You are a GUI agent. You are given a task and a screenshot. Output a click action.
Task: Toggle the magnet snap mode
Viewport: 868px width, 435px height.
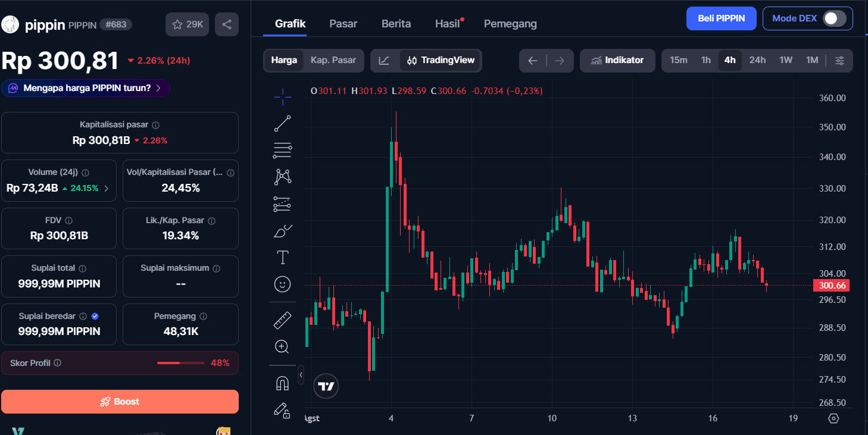pos(282,384)
